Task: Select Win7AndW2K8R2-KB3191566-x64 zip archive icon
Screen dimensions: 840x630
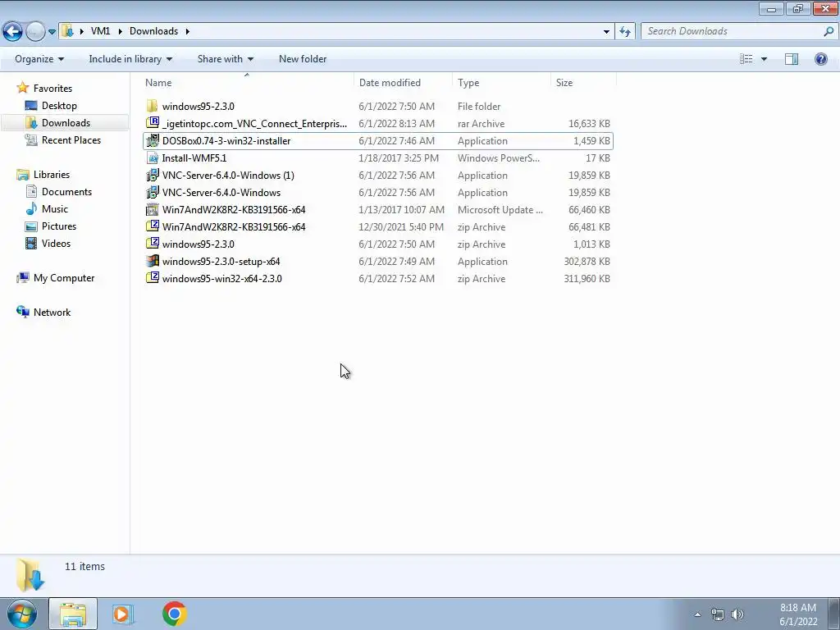Action: 152,226
